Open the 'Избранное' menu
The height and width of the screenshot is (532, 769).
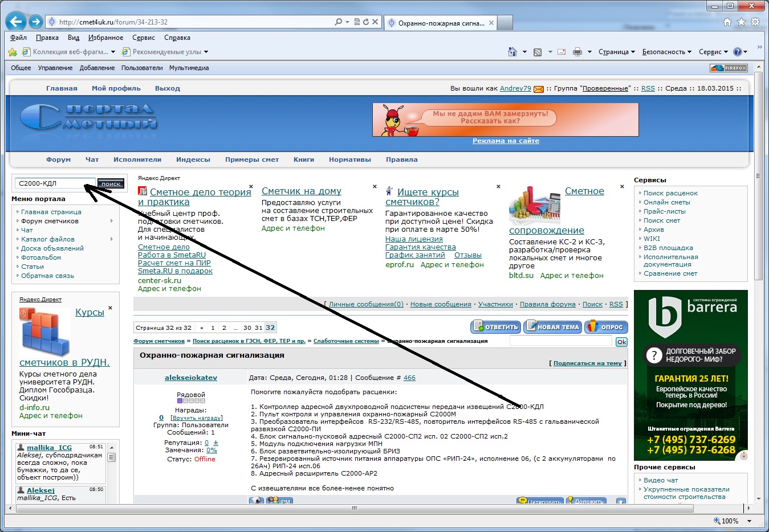(105, 38)
